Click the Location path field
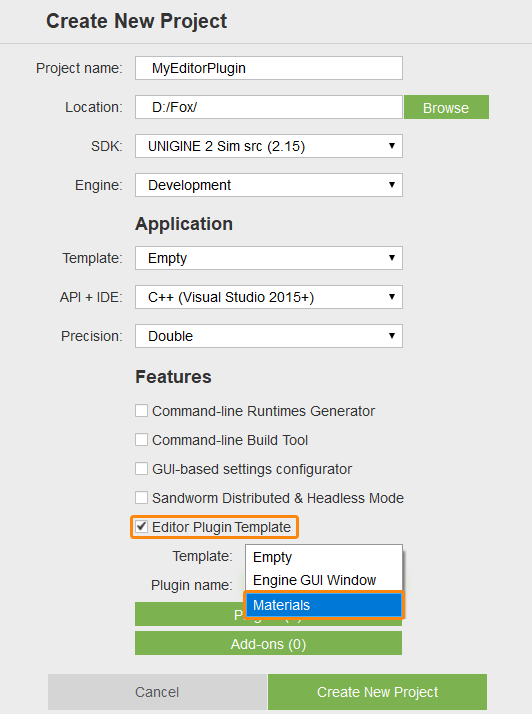 (x=269, y=107)
